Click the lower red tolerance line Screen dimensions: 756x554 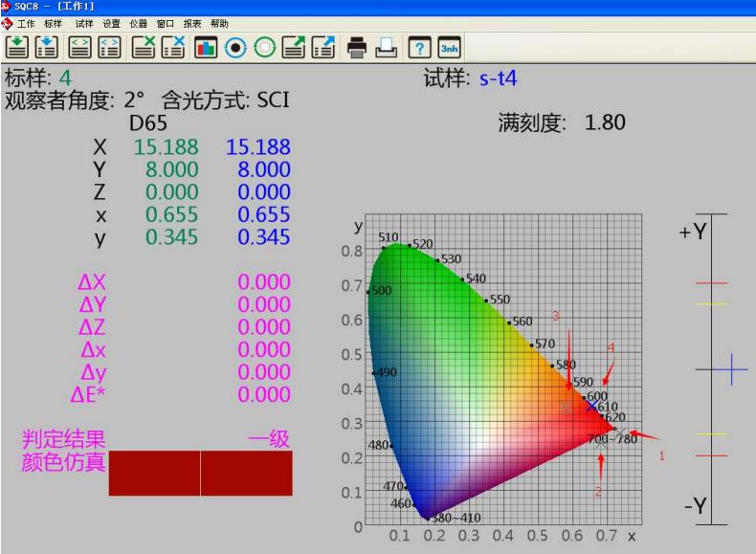click(711, 455)
